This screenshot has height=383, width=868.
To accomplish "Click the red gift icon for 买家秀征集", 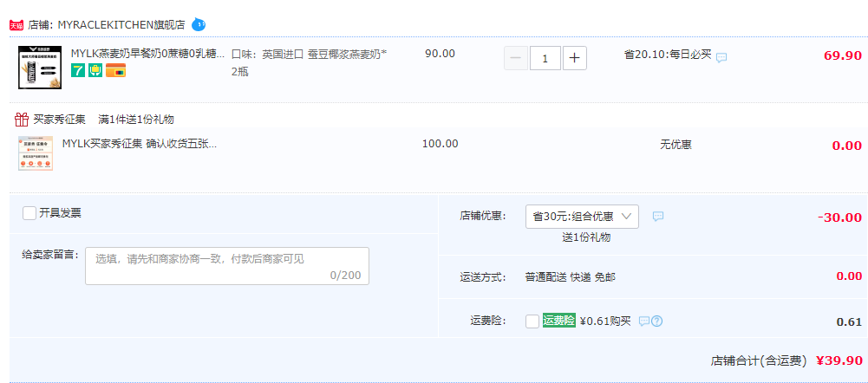I will tap(22, 119).
